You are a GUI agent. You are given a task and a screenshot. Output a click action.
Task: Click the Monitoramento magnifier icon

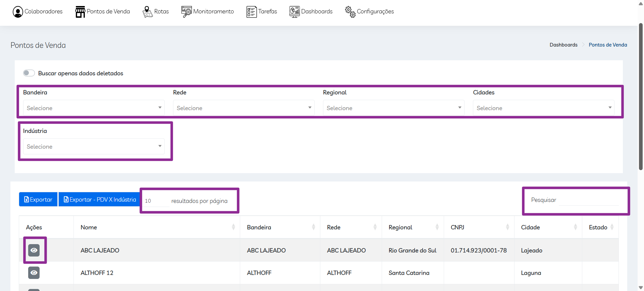[186, 12]
